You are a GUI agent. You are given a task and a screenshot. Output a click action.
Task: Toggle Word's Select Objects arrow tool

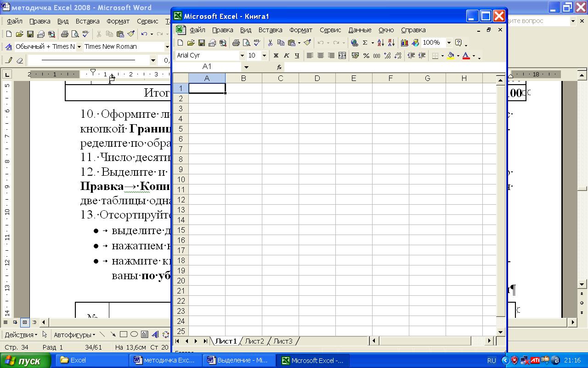45,334
